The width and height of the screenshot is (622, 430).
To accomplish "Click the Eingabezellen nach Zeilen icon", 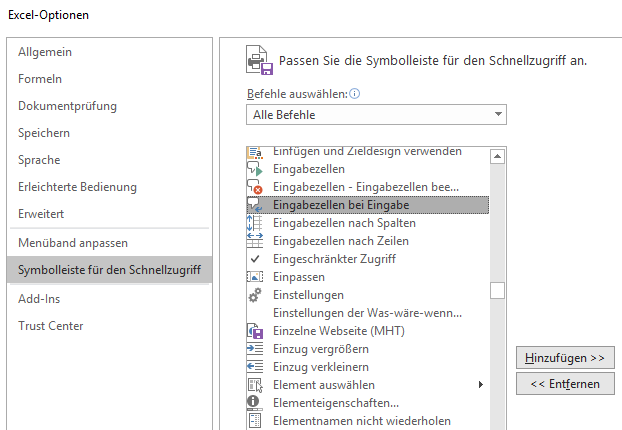I will point(255,241).
